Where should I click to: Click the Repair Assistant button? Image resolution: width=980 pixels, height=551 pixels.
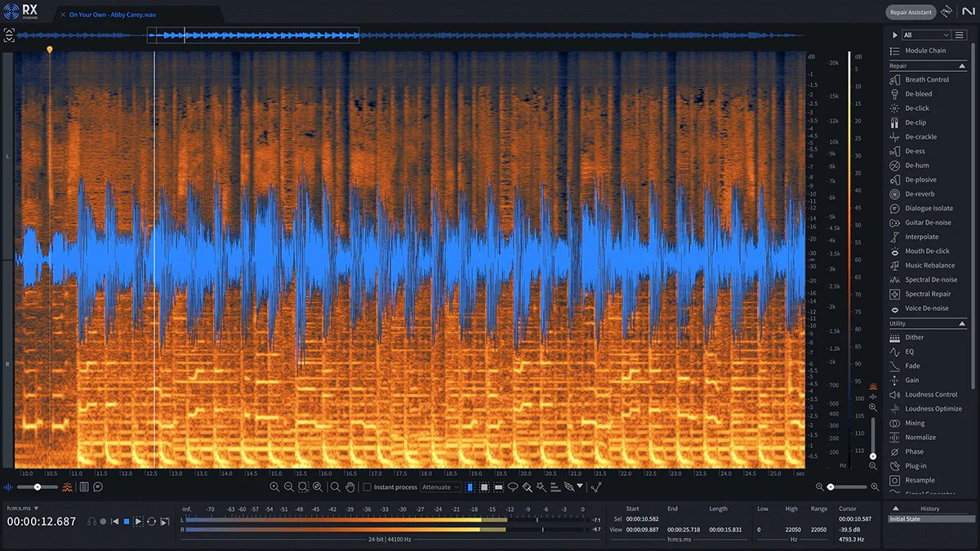click(x=912, y=11)
